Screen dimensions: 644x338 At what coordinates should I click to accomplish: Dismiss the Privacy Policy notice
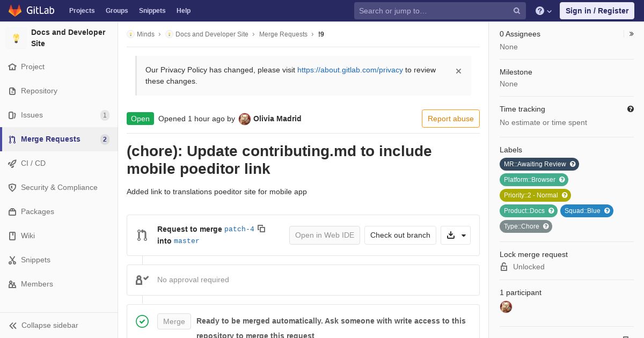(458, 71)
